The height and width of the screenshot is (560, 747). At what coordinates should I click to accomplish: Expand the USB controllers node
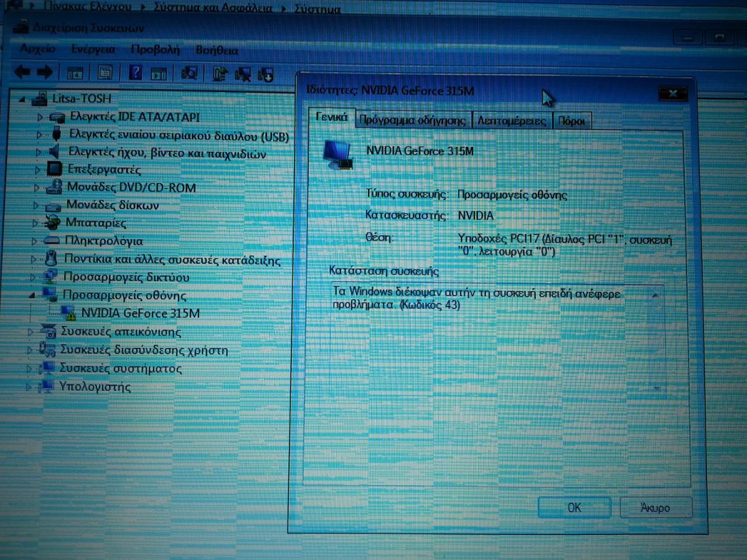coord(40,135)
